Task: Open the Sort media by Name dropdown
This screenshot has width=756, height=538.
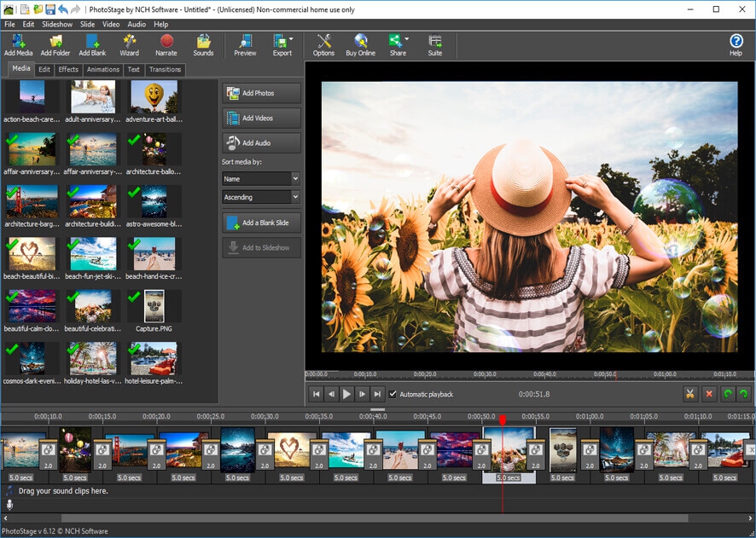Action: (261, 179)
